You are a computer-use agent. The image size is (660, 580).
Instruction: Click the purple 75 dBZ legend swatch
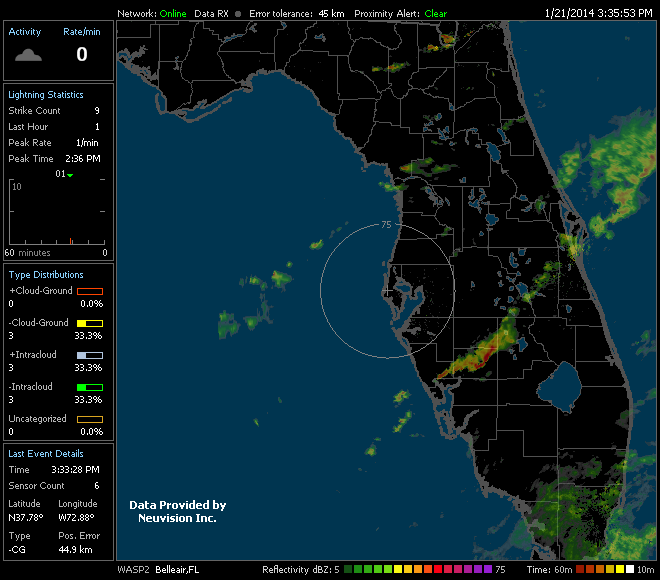click(488, 569)
